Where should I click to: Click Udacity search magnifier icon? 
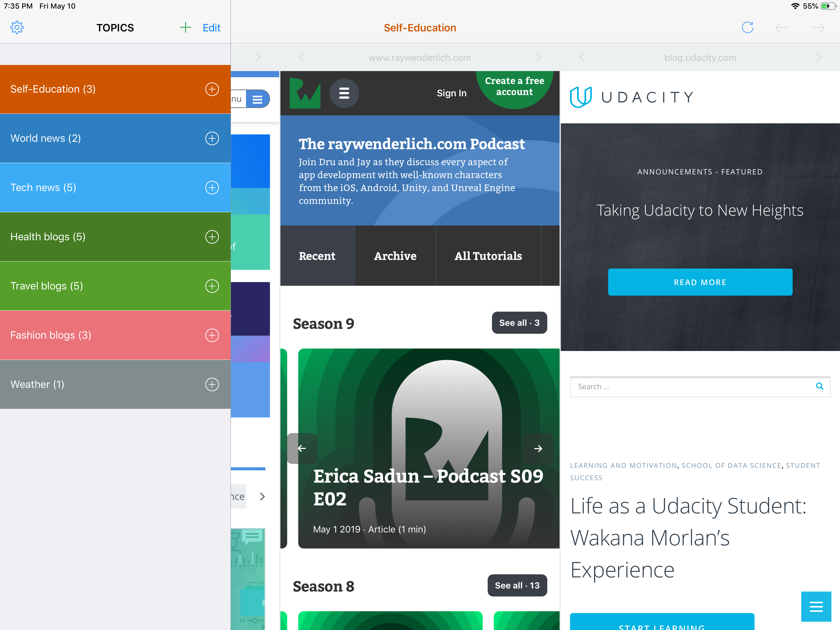(x=819, y=386)
